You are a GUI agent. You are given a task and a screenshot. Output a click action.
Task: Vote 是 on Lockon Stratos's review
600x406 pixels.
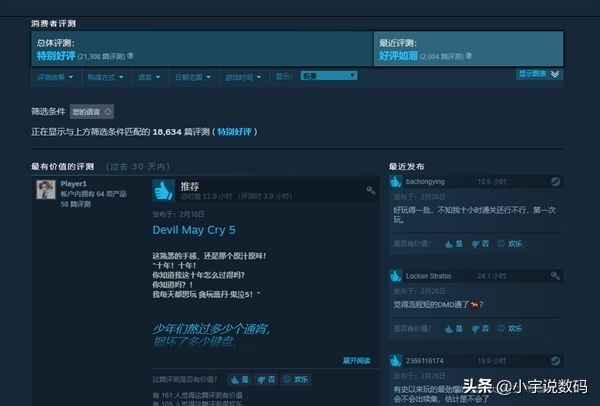(454, 329)
